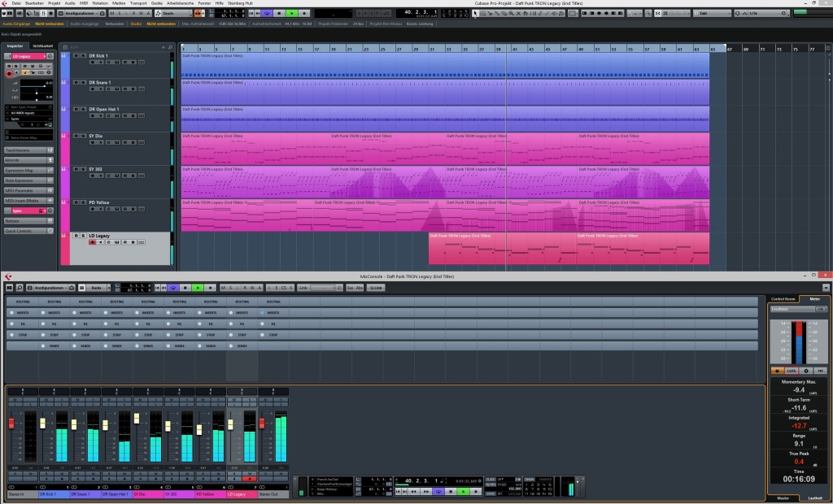Click play in the bottom transport panel

tap(464, 491)
